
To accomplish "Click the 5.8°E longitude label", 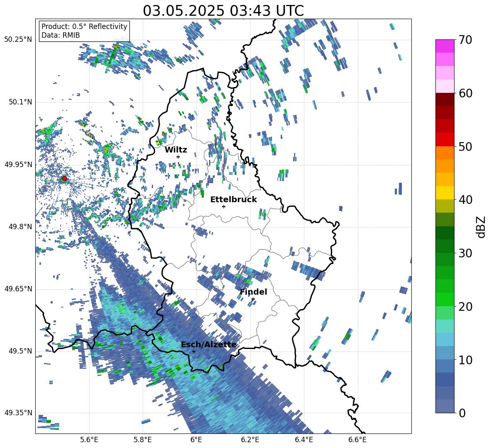I will 143,440.
